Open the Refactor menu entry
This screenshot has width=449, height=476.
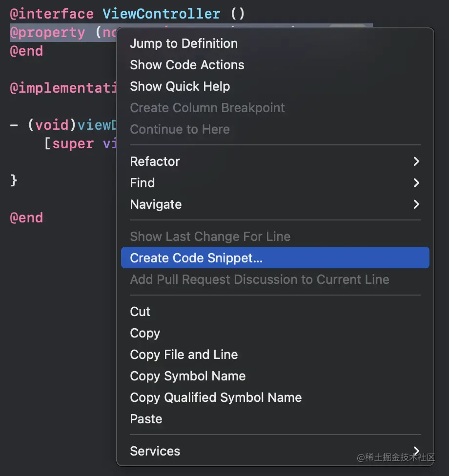tap(275, 161)
